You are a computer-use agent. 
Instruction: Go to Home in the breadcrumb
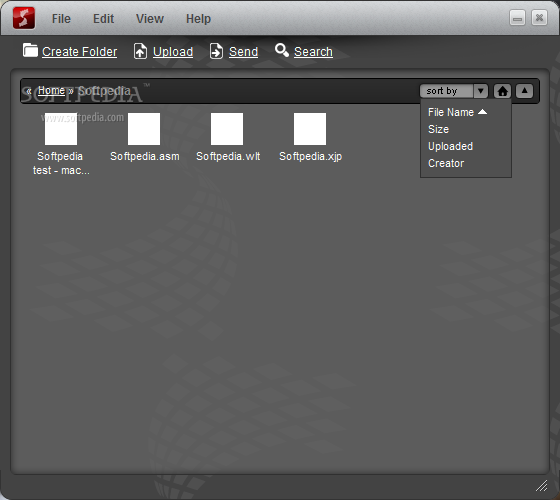pyautogui.click(x=51, y=90)
